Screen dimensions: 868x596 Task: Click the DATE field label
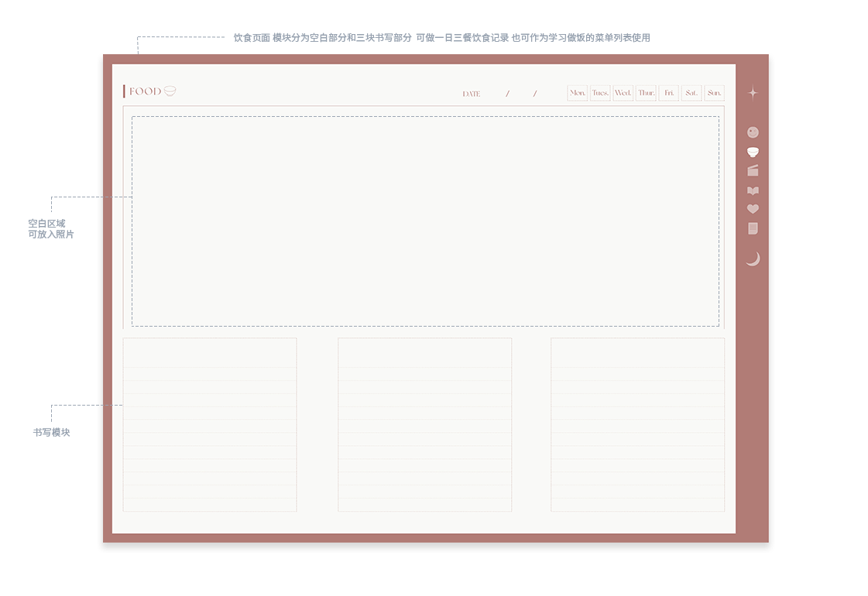(x=471, y=94)
